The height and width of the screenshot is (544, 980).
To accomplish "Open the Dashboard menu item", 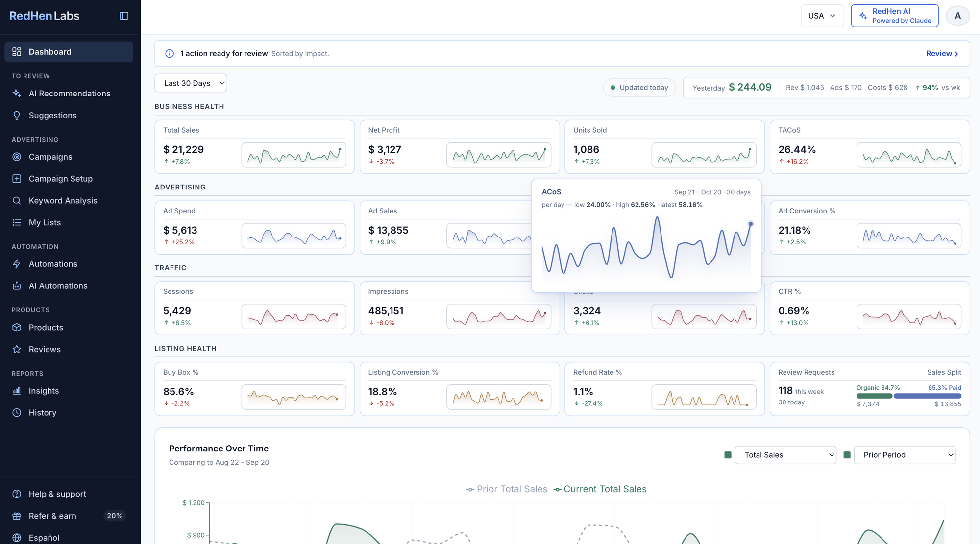I will [69, 52].
